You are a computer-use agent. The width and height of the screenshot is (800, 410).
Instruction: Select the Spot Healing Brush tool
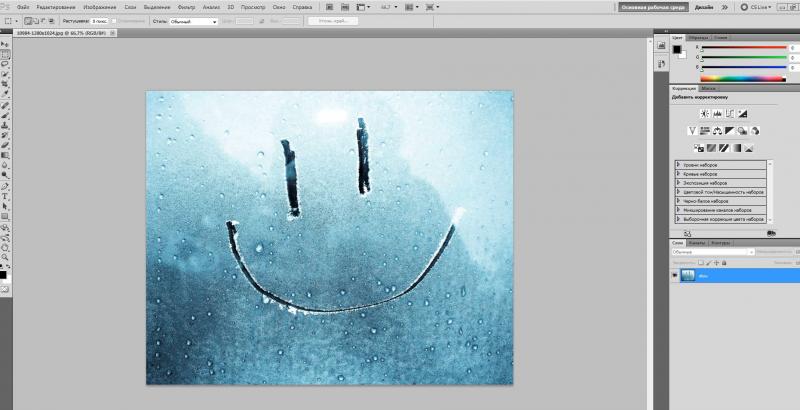(5, 106)
